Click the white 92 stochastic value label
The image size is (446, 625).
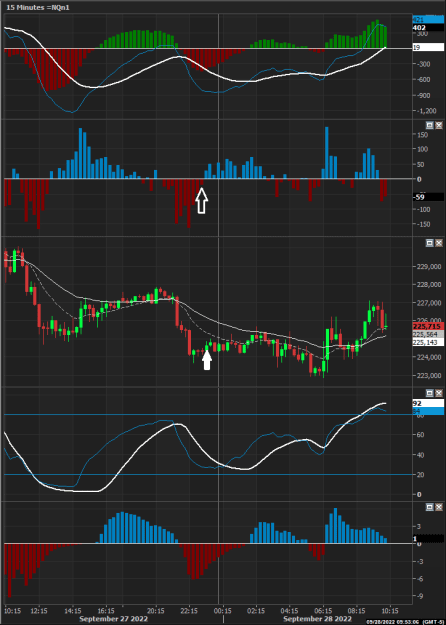coord(428,404)
